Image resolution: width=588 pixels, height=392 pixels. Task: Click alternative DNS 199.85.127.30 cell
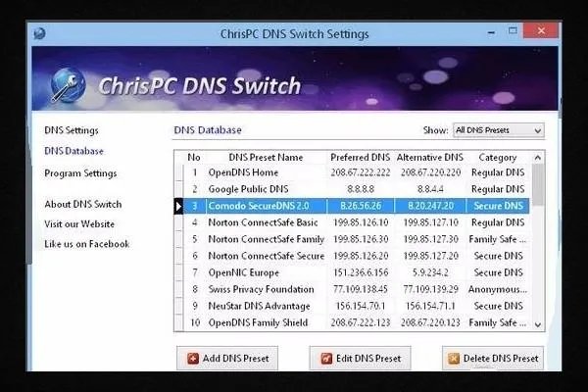coord(431,239)
